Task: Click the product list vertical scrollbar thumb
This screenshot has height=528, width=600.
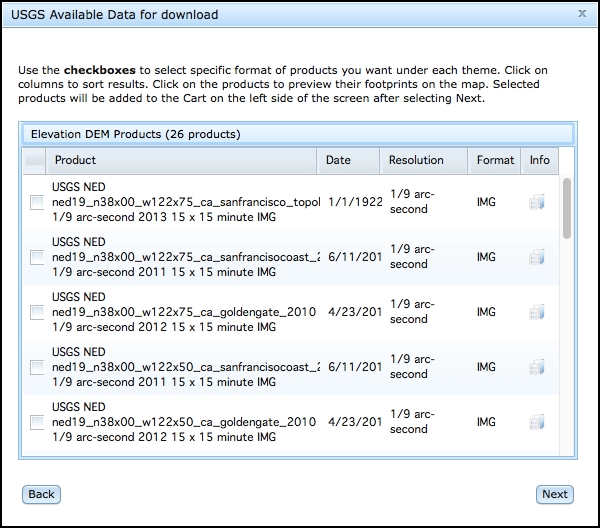Action: point(567,209)
